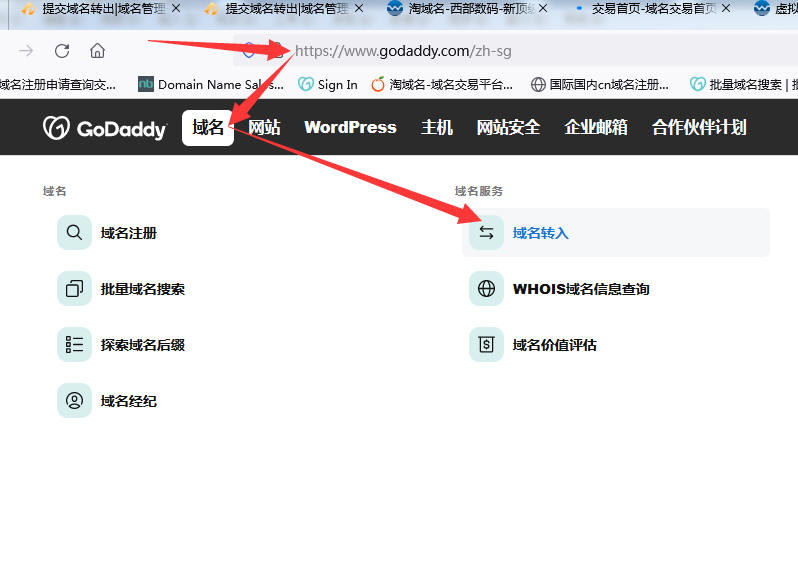This screenshot has height=573, width=798.
Task: Open the 探索域名后缀 link
Action: 142,345
